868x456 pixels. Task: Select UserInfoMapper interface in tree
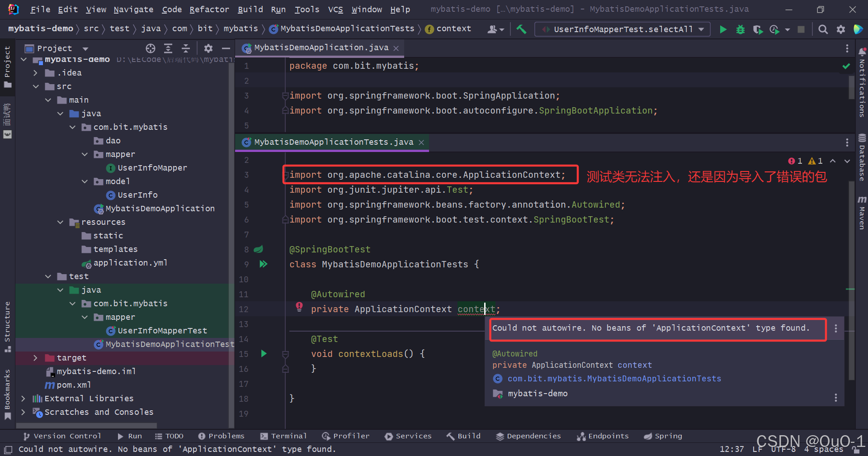[x=152, y=168]
